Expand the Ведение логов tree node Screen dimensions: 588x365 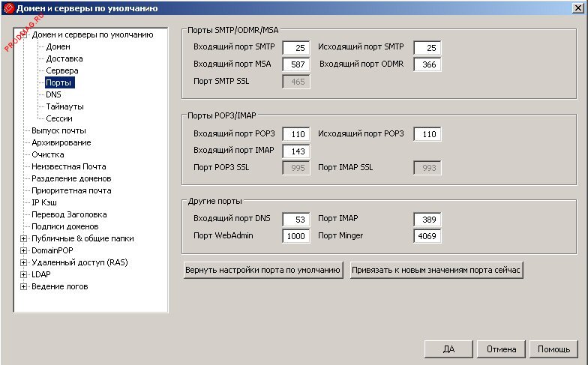[x=23, y=286]
